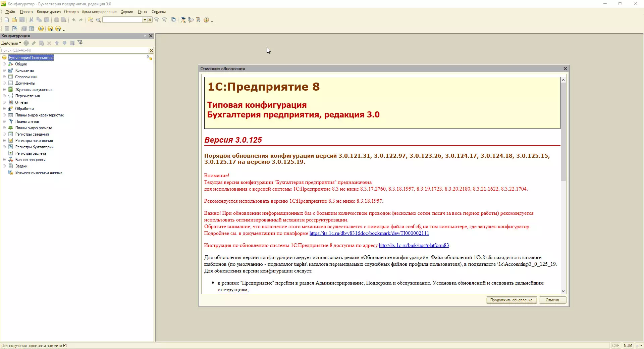The image size is (644, 349).
Task: Open the syntax assistant icon
Action: pos(183,20)
